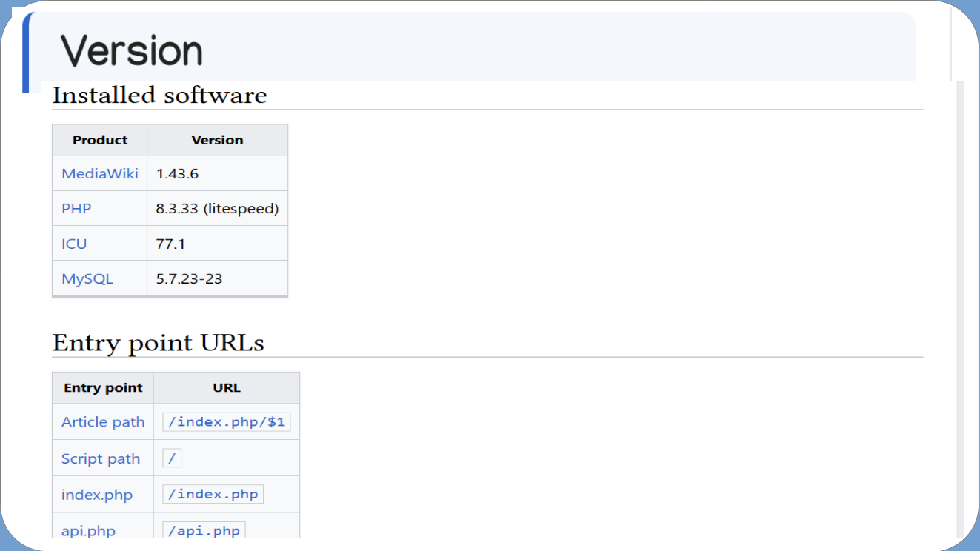Open the index.php entry point link
This screenshot has width=980, height=551.
click(97, 495)
